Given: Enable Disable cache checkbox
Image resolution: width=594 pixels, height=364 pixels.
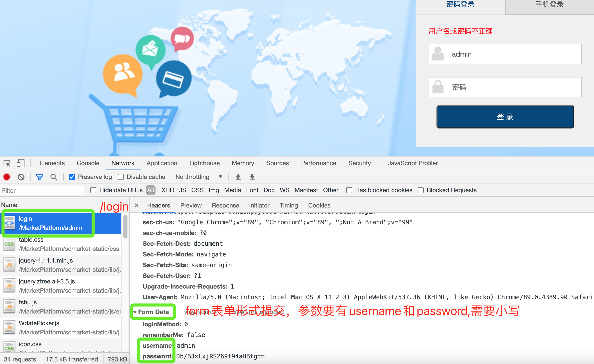Looking at the screenshot, I should coord(121,177).
